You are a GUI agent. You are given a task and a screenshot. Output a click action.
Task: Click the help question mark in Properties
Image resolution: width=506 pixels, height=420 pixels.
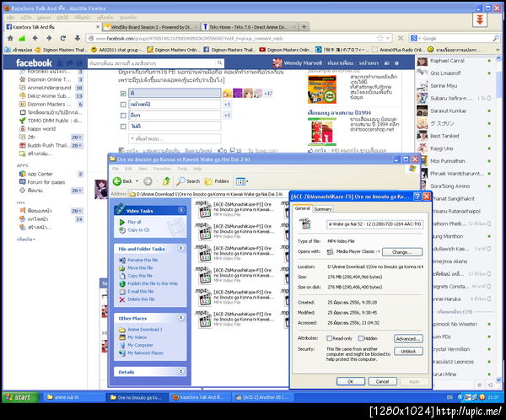click(x=417, y=196)
